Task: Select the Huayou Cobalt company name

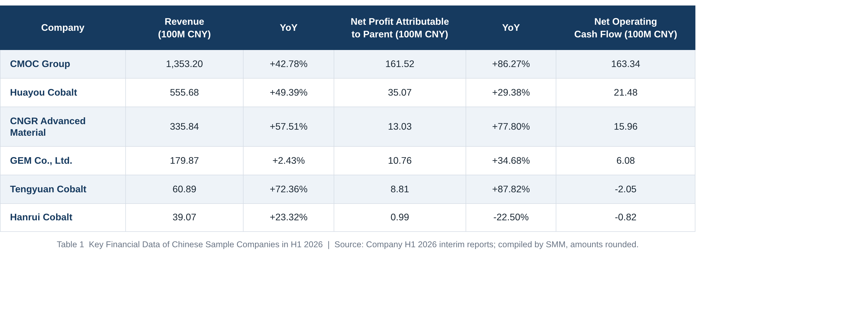Action: point(43,92)
